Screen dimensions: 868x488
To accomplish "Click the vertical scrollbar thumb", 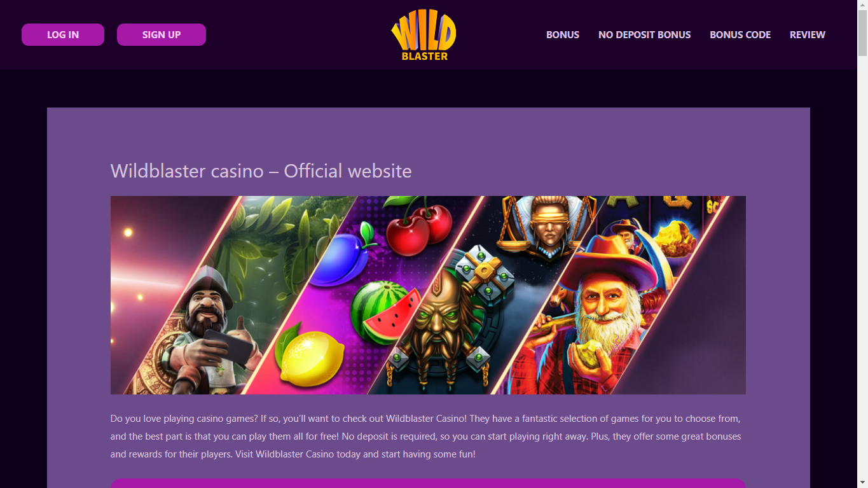I will 862,33.
